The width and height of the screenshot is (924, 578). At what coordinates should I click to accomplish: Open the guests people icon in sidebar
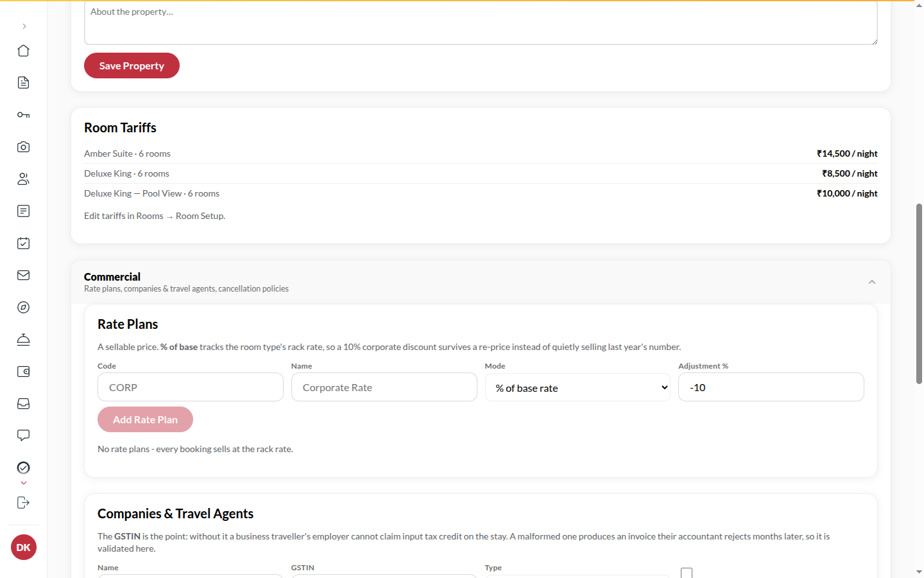24,179
